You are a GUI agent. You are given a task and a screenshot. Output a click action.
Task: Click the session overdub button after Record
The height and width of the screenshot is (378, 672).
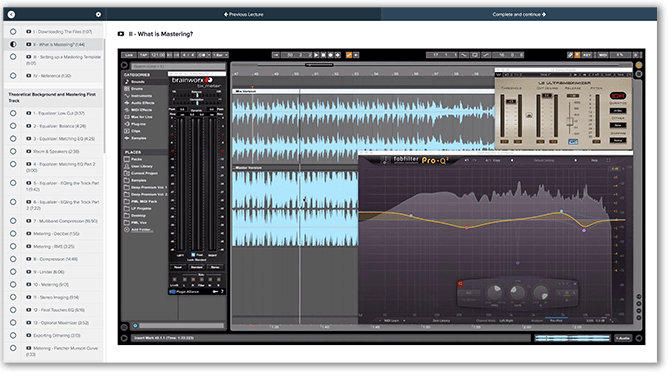click(338, 55)
